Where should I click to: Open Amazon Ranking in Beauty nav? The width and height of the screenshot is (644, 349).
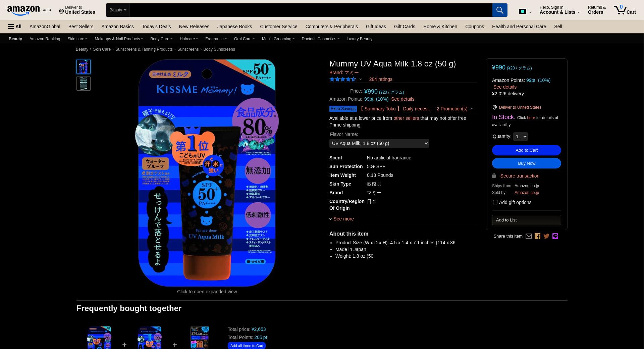pos(45,39)
